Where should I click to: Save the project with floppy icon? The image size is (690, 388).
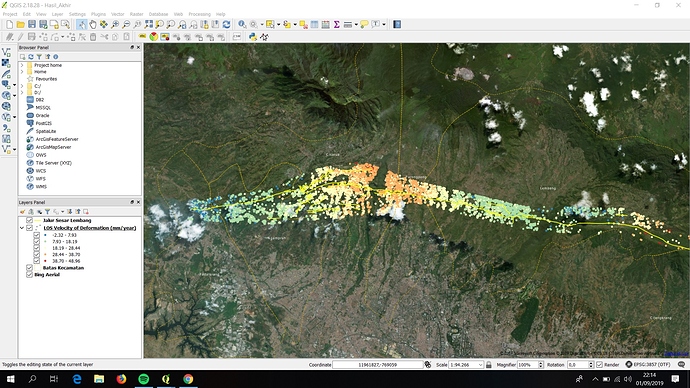32,25
